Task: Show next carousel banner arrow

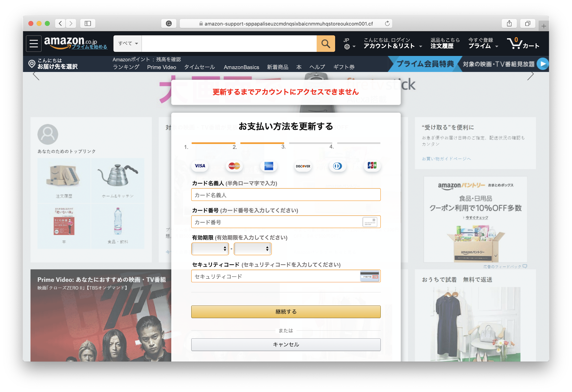Action: click(530, 76)
